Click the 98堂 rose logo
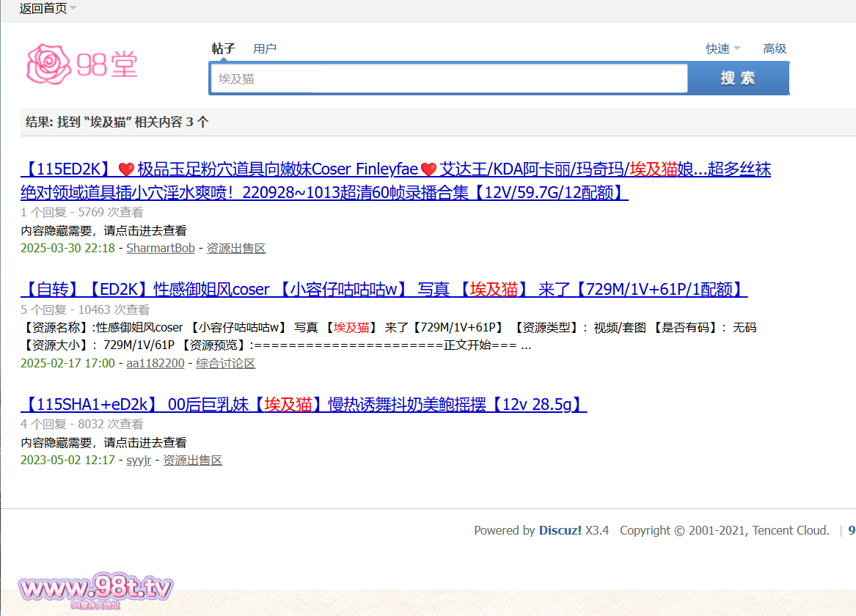The height and width of the screenshot is (616, 856). (x=82, y=64)
